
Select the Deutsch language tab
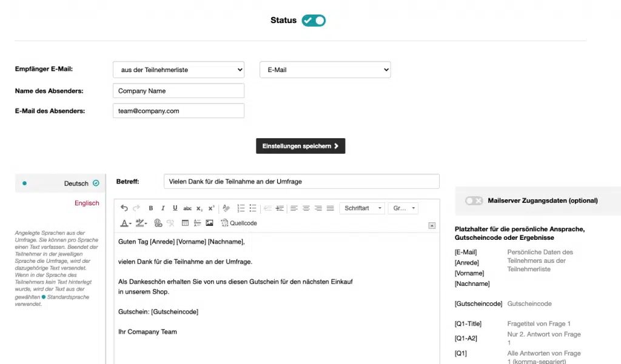click(60, 183)
